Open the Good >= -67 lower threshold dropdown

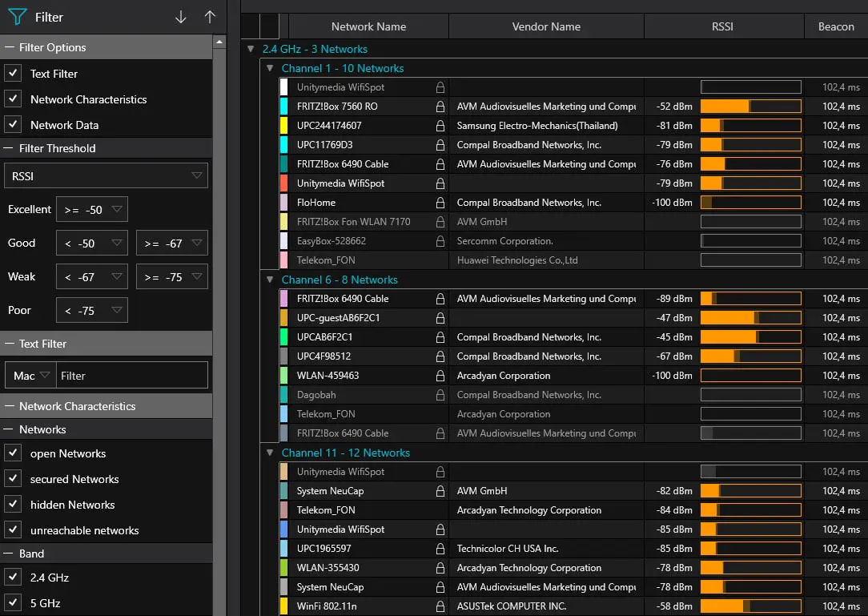coord(171,244)
